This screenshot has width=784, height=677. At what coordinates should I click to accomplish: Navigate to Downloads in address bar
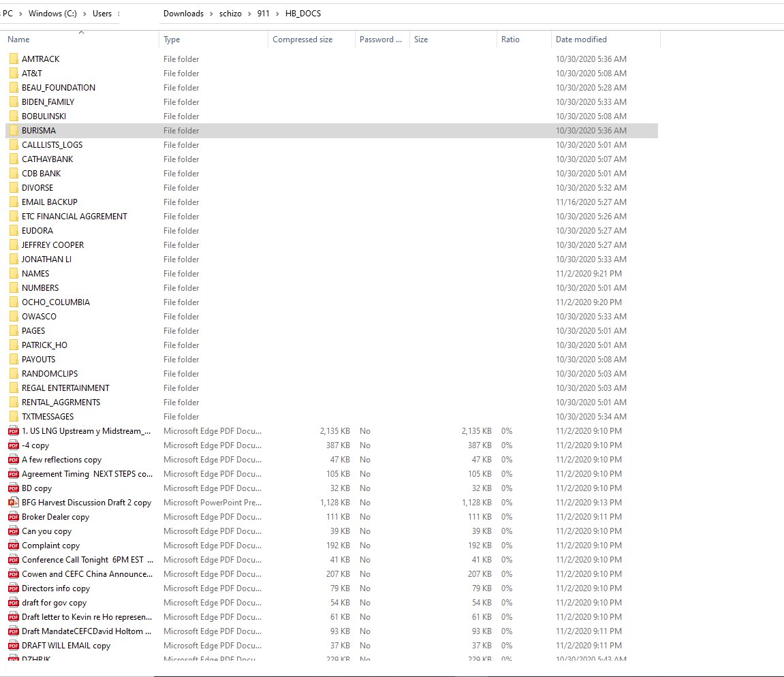(183, 14)
